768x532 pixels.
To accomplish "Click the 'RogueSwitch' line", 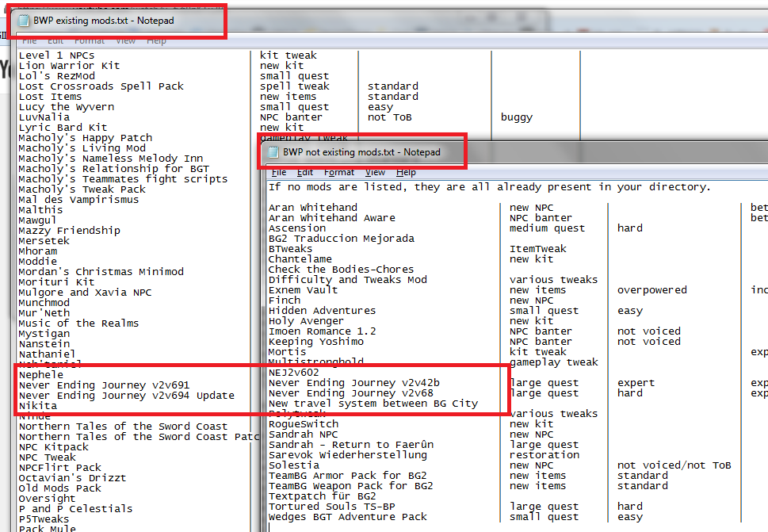I will tap(304, 423).
